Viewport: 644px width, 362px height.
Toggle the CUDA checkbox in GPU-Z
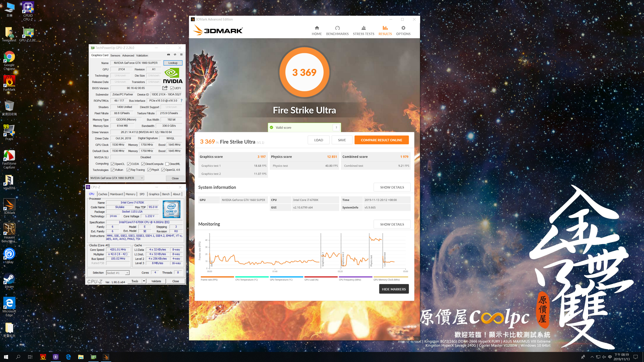point(129,164)
